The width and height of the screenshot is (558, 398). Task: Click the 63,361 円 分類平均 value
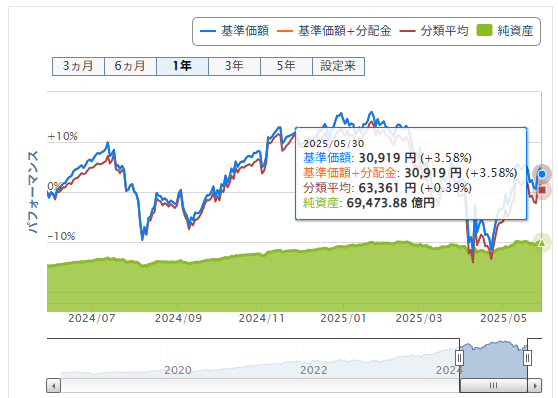click(x=387, y=188)
